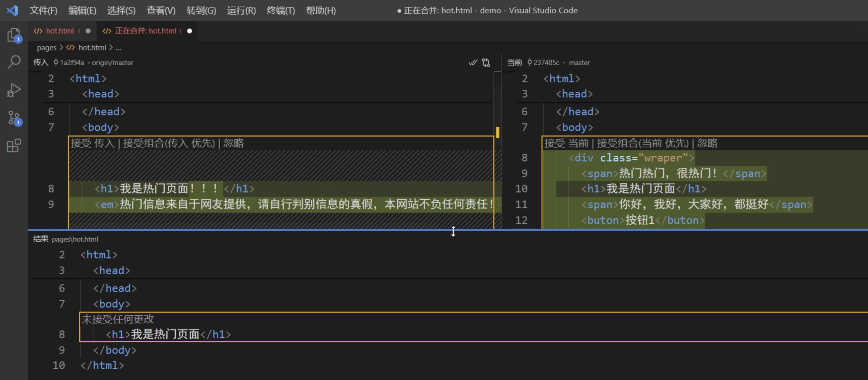The image size is (868, 380).
Task: Open the 转到(G) menu
Action: pyautogui.click(x=201, y=10)
